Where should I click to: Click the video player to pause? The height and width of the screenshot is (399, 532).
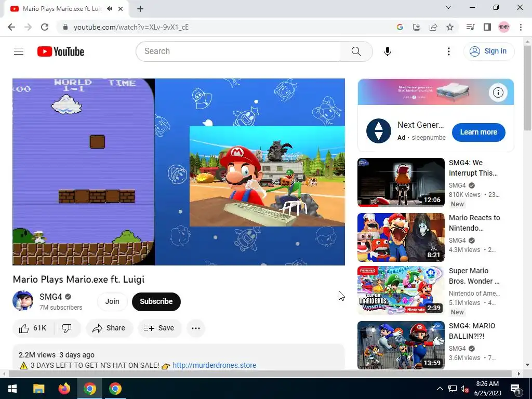179,171
